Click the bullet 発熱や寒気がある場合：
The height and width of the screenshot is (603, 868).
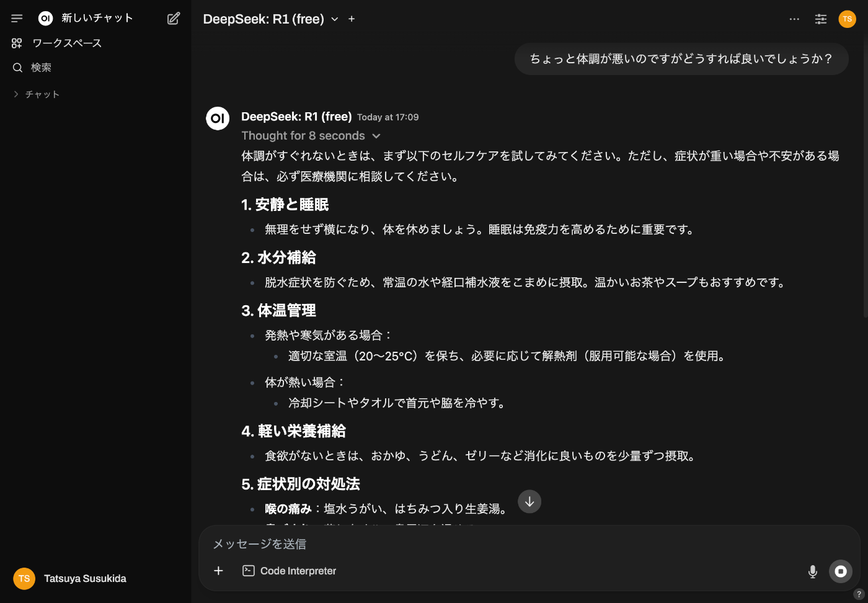pyautogui.click(x=329, y=336)
